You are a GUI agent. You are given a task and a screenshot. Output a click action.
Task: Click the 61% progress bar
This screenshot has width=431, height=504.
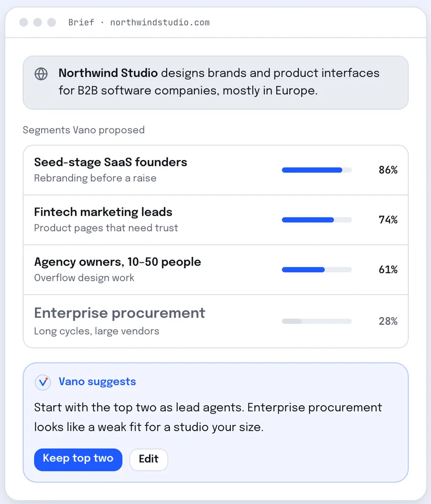(x=317, y=270)
